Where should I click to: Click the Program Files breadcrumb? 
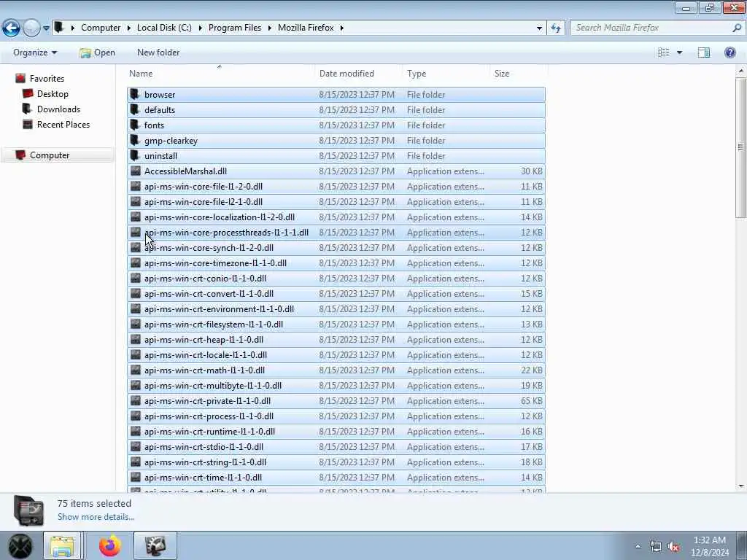point(235,28)
